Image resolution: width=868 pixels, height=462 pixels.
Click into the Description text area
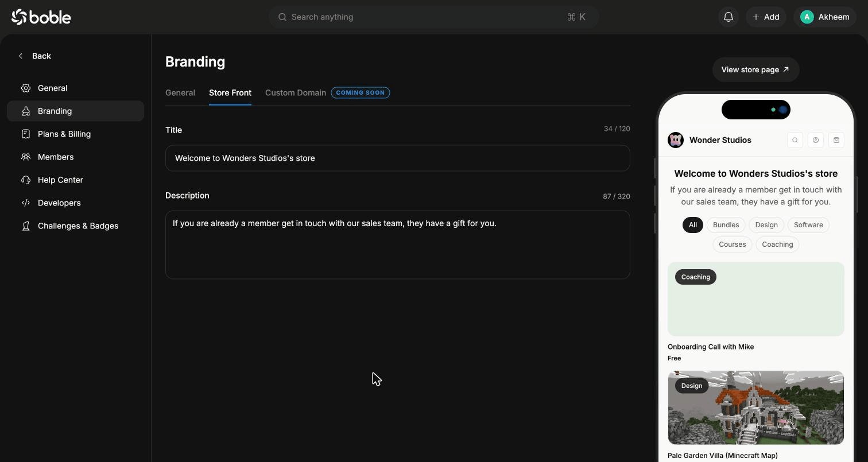click(398, 245)
